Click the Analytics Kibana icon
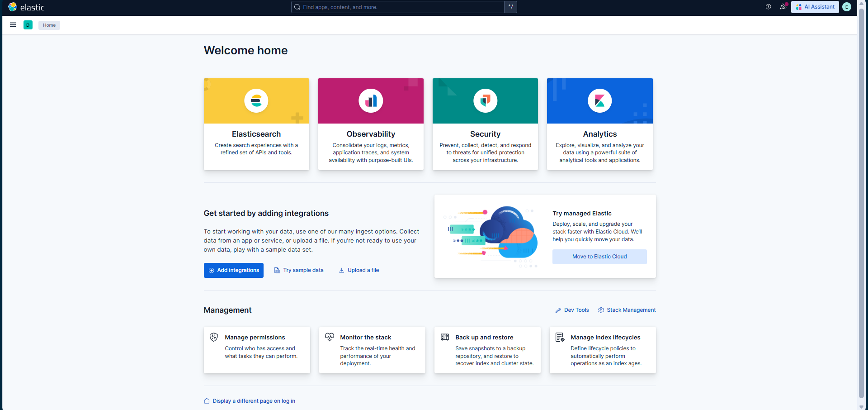Image resolution: width=868 pixels, height=410 pixels. click(599, 100)
